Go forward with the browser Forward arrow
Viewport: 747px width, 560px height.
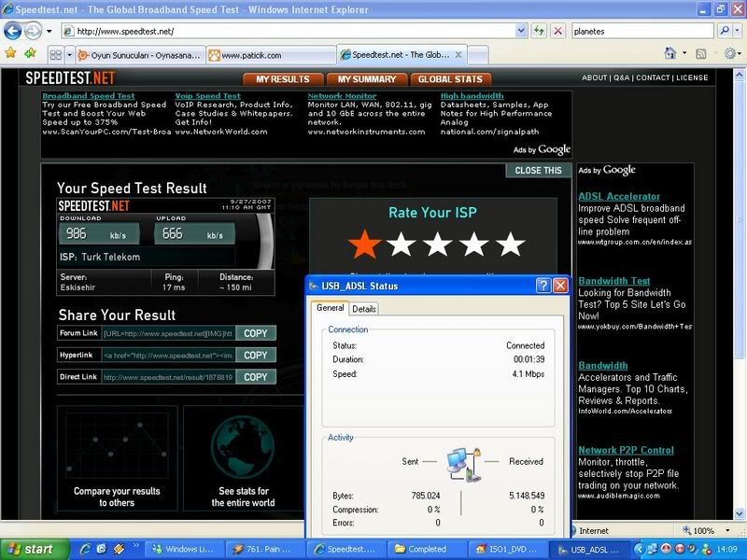(33, 32)
